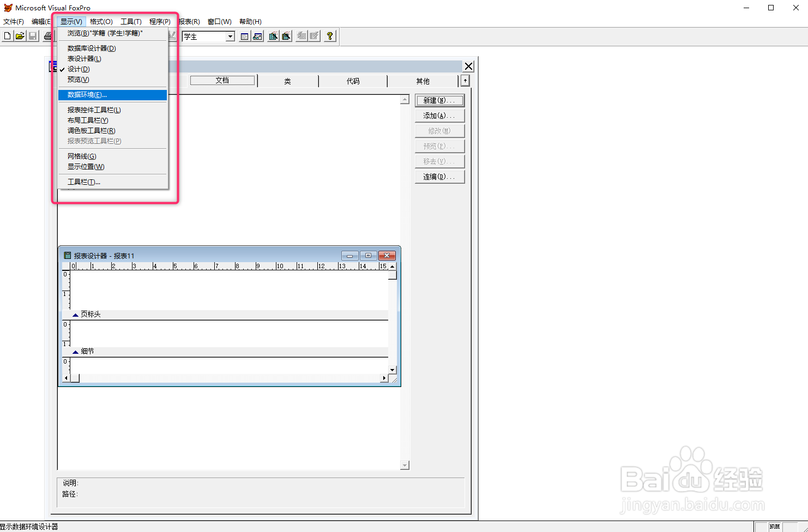Click the 连编(D)... button
The height and width of the screenshot is (532, 808).
coord(439,177)
